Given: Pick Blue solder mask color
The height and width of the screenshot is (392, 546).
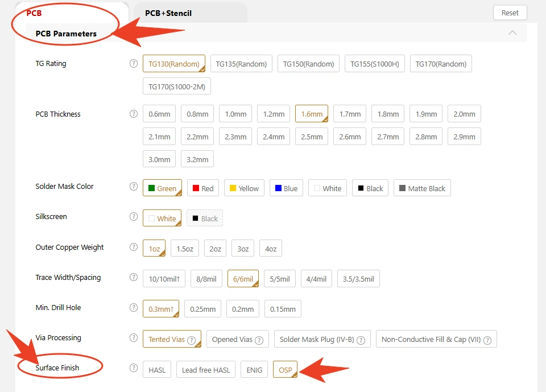Looking at the screenshot, I should point(286,188).
